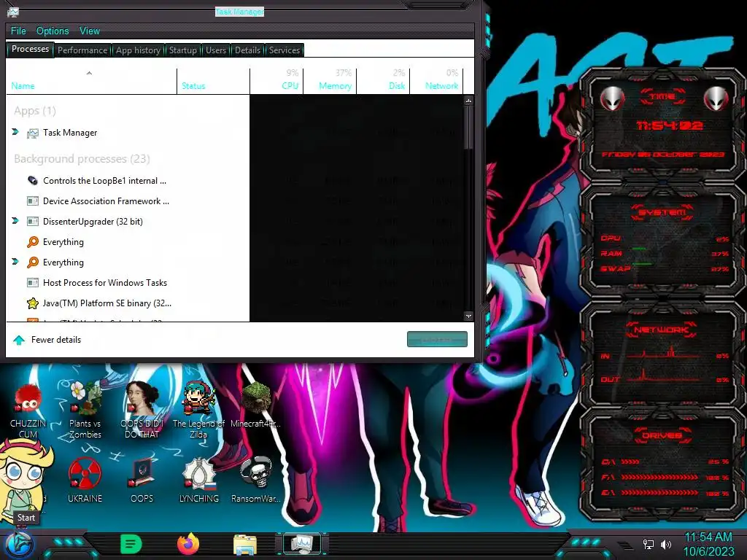Switch to the Performance tab
Image resolution: width=747 pixels, height=560 pixels.
click(x=82, y=50)
